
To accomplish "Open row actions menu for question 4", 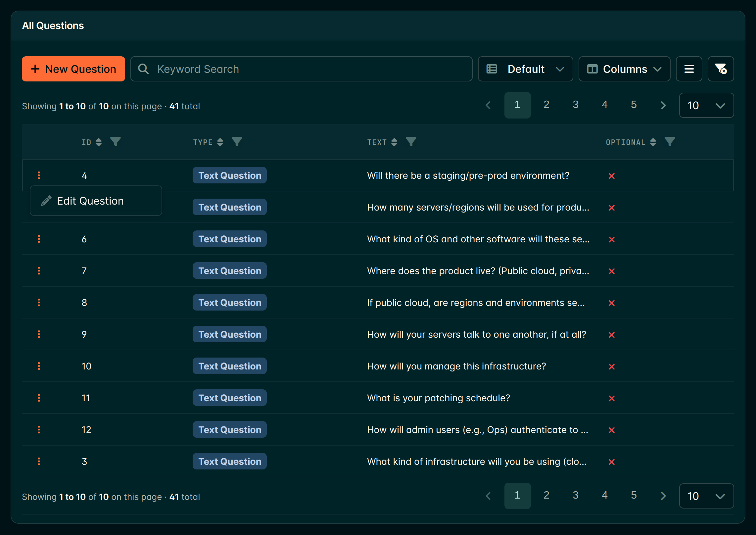I will click(x=39, y=175).
